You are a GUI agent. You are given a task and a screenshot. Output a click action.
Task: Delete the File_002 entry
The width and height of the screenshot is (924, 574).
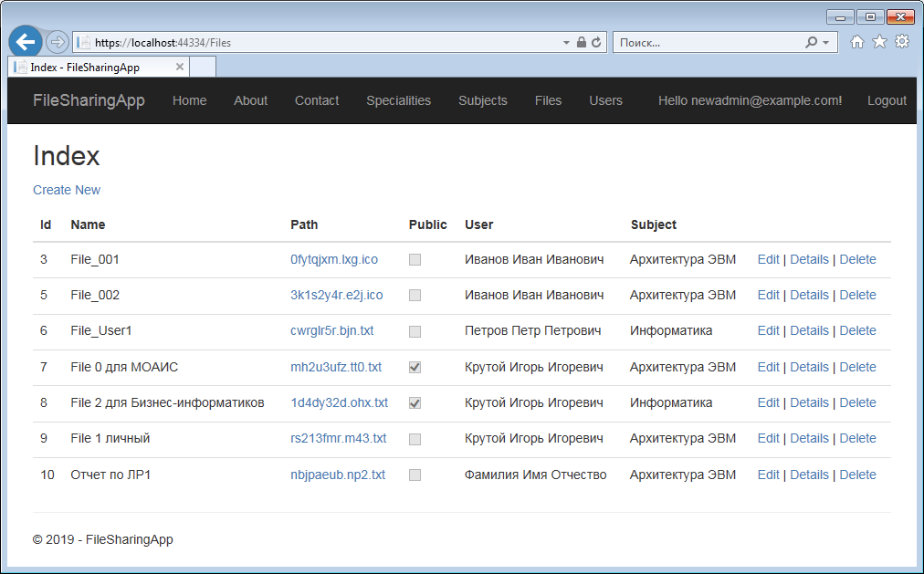coord(856,295)
